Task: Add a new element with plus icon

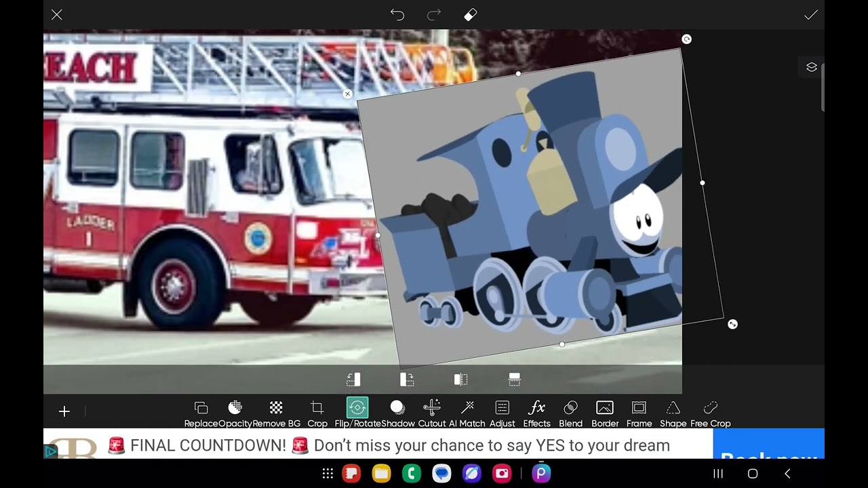Action: pyautogui.click(x=64, y=411)
